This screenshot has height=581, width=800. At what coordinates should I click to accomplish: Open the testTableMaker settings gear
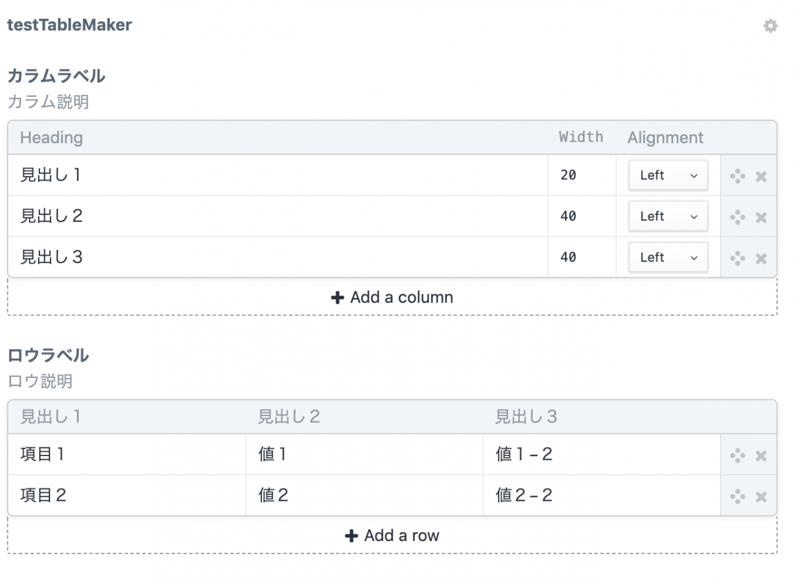[x=770, y=26]
